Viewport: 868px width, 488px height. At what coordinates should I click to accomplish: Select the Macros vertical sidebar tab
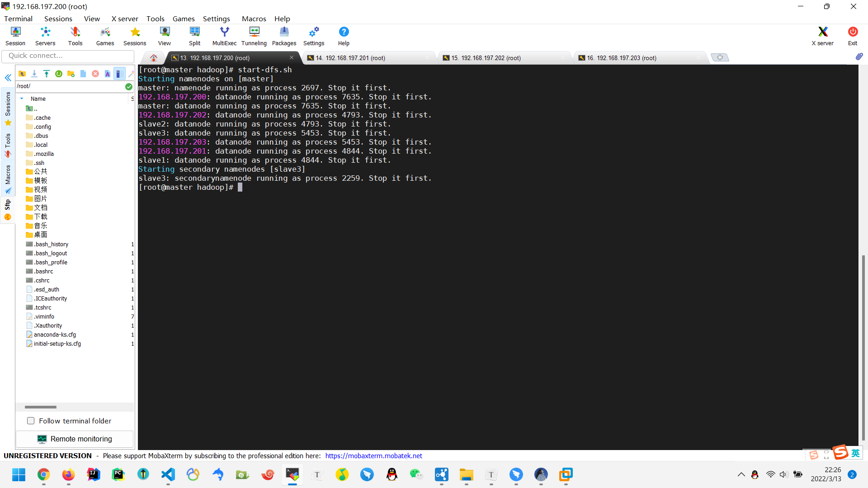click(8, 178)
